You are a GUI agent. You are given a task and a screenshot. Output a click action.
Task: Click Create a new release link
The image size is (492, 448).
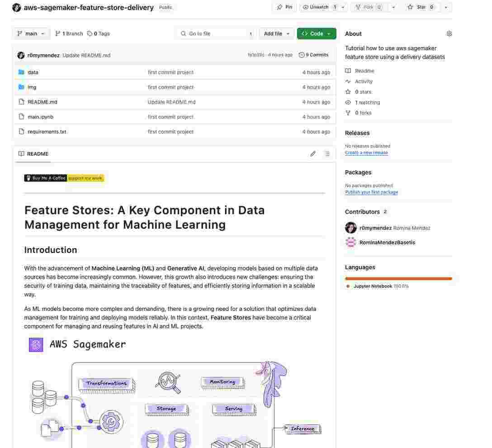coord(366,153)
